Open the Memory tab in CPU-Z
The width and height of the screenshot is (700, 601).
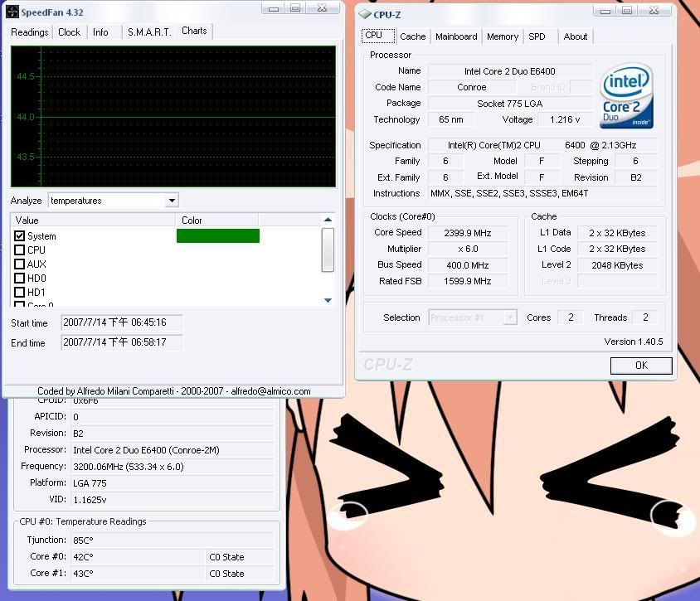pyautogui.click(x=503, y=36)
